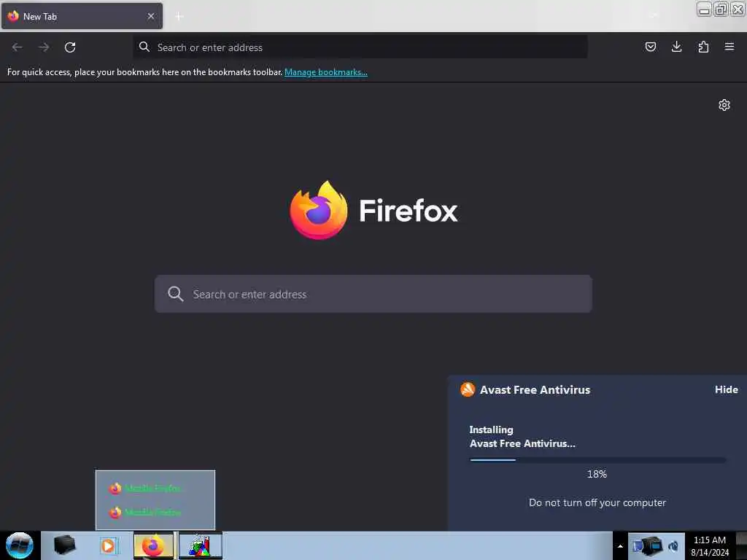This screenshot has height=560, width=747.
Task: Open the Manage bookmarks link
Action: click(326, 72)
